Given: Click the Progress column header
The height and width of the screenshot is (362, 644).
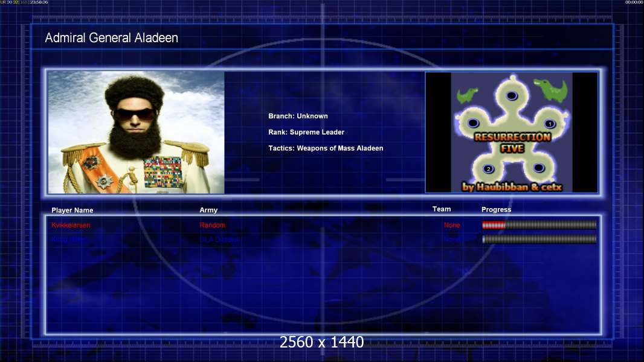Looking at the screenshot, I should point(496,209).
